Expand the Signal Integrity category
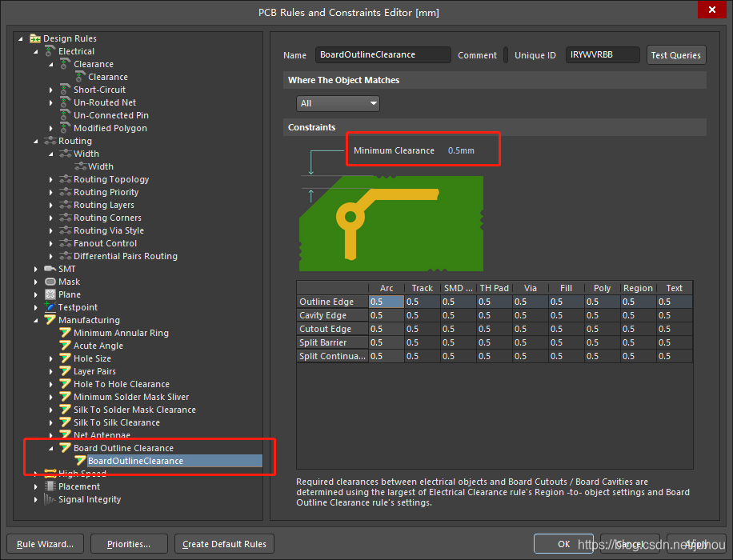 point(36,499)
